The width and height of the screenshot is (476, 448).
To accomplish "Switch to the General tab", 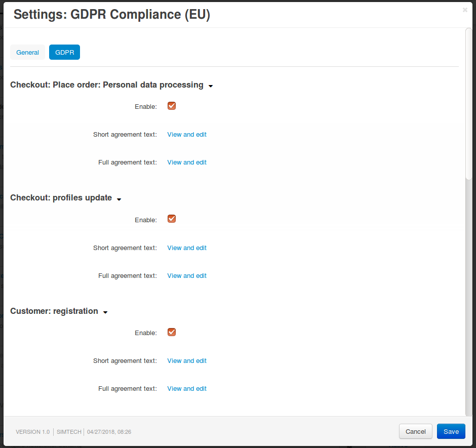I will [x=28, y=52].
